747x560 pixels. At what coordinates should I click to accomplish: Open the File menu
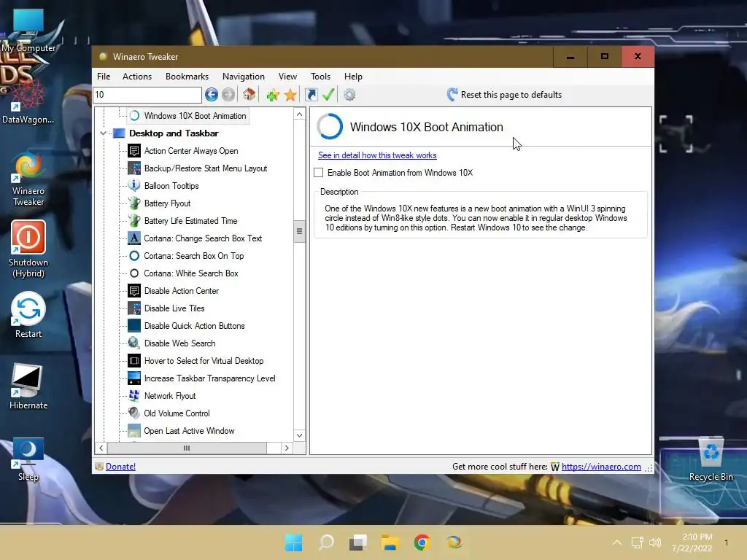[x=104, y=77]
